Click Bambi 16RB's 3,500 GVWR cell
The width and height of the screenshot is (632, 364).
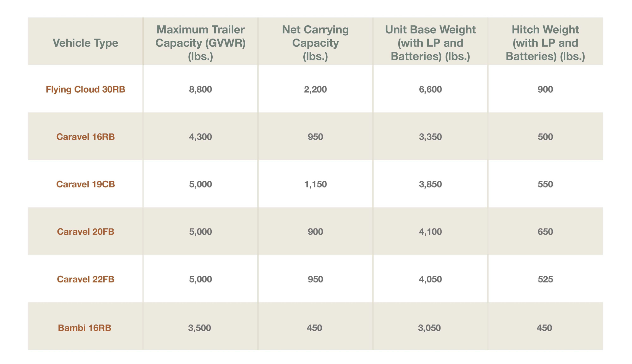pyautogui.click(x=199, y=328)
